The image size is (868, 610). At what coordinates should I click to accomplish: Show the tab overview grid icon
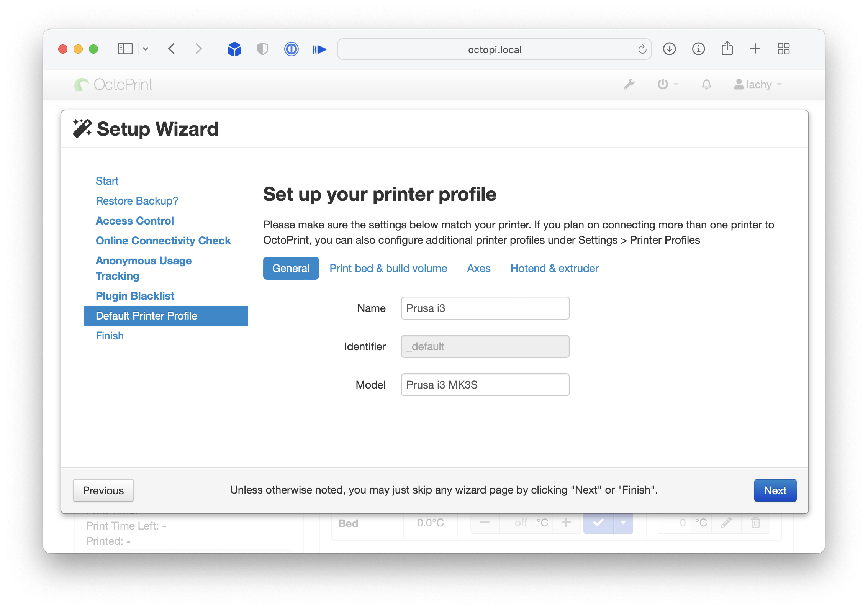coord(784,49)
